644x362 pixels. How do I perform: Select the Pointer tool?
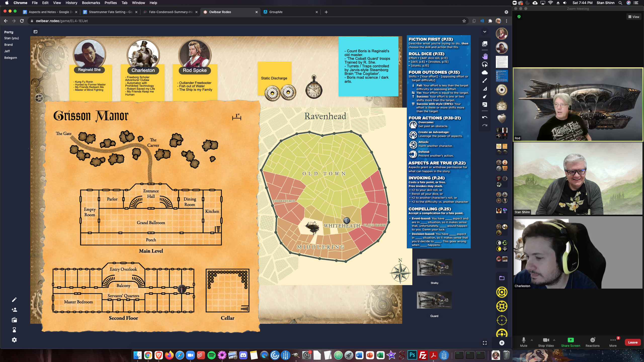tap(485, 97)
